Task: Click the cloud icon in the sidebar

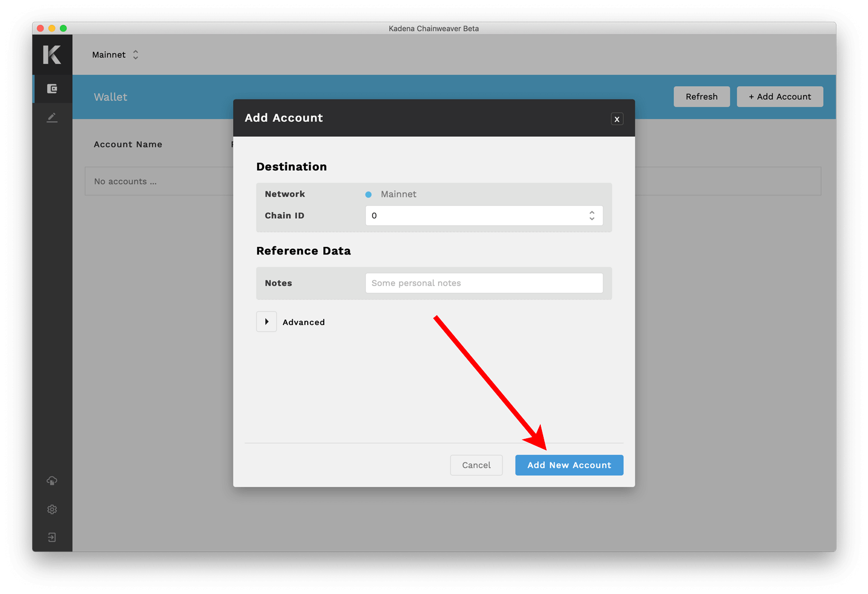Action: [x=52, y=481]
